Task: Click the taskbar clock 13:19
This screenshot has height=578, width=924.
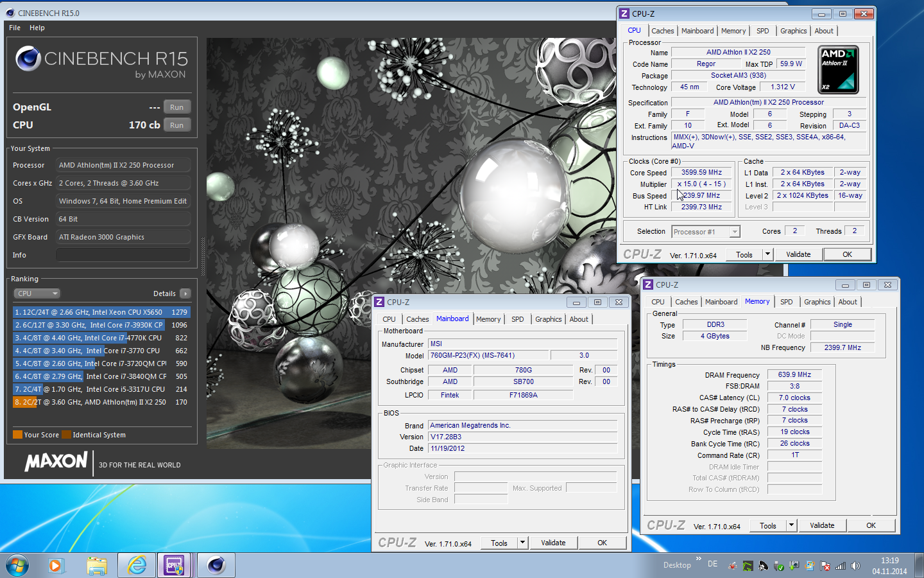Action: click(x=889, y=561)
